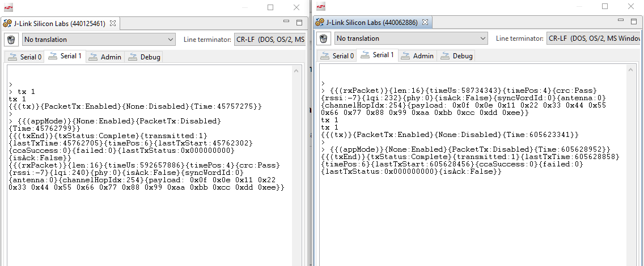Click the left console scrollbar up arrow
The height and width of the screenshot is (266, 644).
pos(296,71)
